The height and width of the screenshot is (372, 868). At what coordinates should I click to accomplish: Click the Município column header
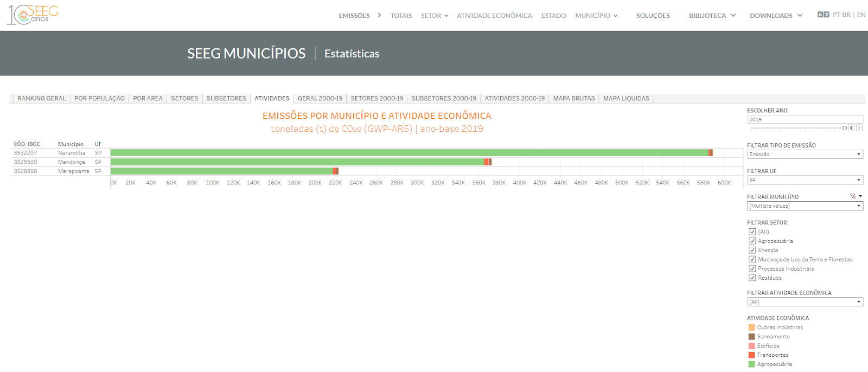[71, 144]
